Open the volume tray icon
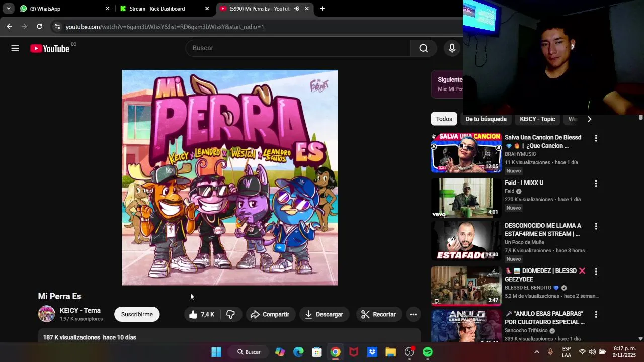 tap(592, 352)
